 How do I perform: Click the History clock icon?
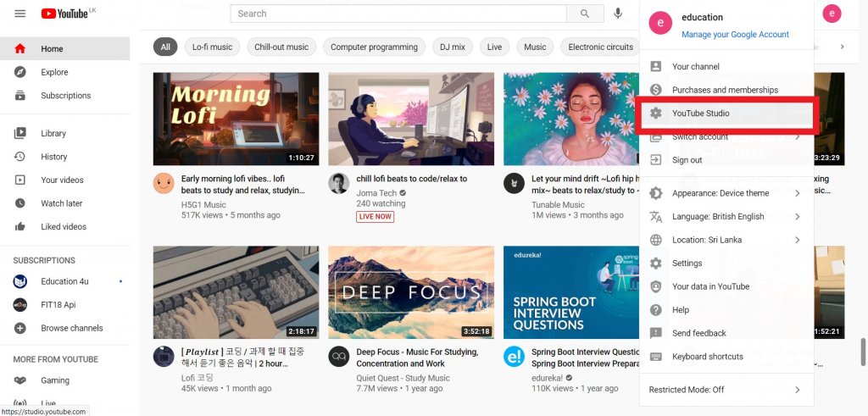[x=20, y=157]
